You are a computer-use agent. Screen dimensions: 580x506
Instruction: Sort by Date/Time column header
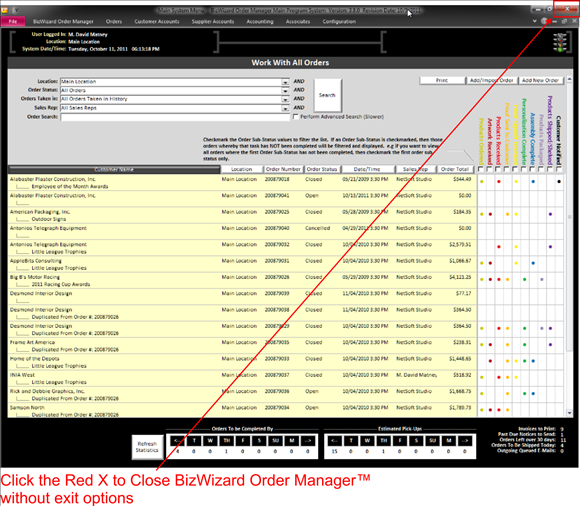[x=367, y=169]
